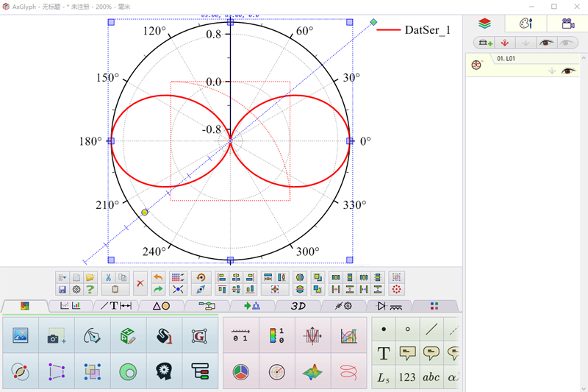Click the copy icon in toolbar
This screenshot has width=588, height=392.
click(122, 277)
